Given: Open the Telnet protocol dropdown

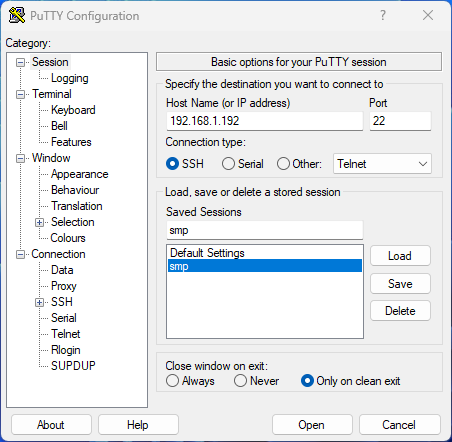Looking at the screenshot, I should [382, 164].
